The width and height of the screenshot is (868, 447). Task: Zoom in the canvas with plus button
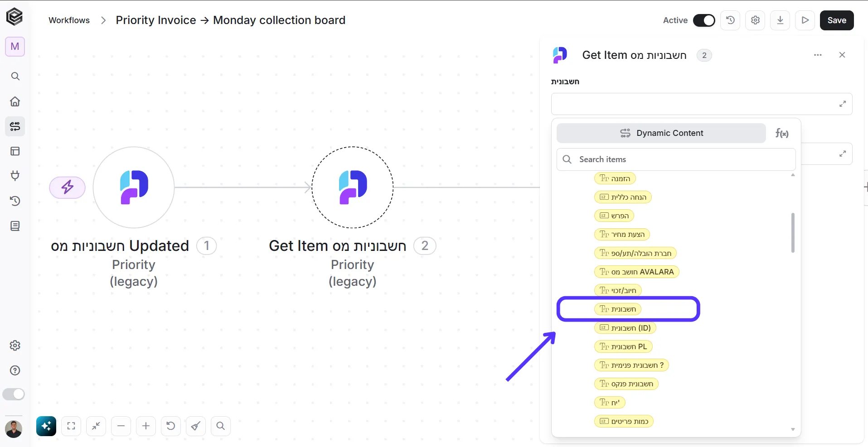146,426
